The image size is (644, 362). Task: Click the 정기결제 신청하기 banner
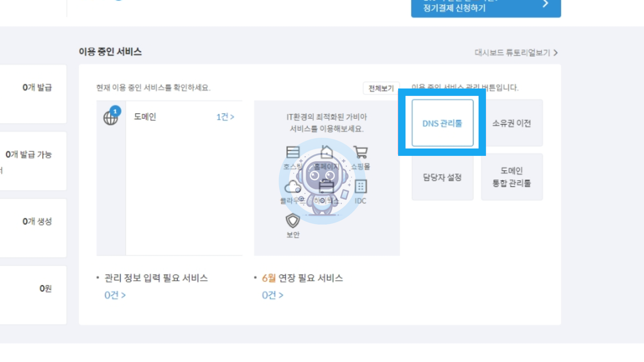point(486,7)
